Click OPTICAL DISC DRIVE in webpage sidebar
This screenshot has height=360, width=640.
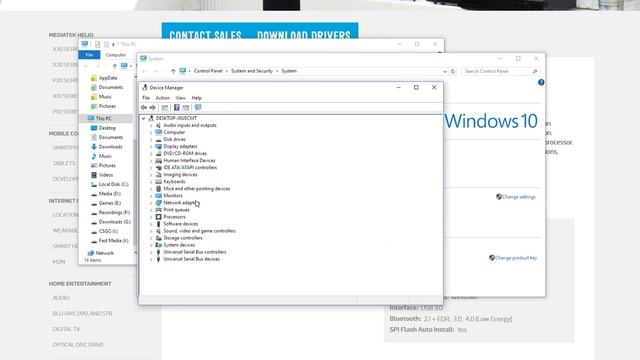[x=78, y=345]
